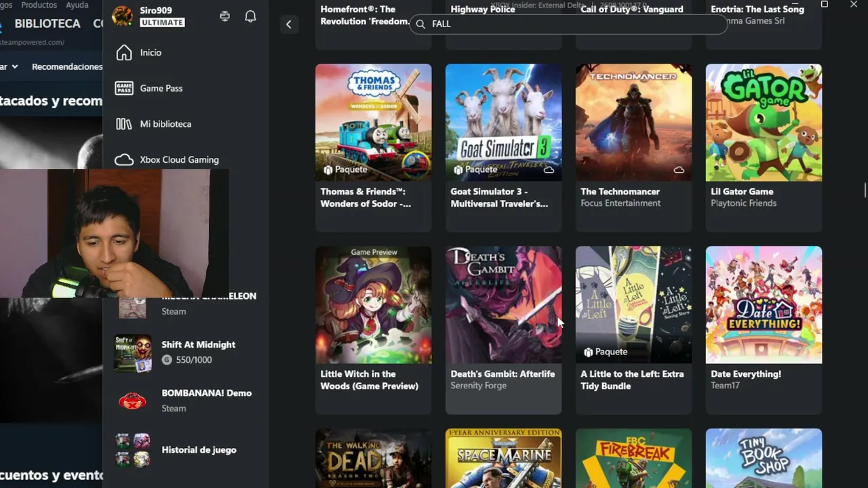The height and width of the screenshot is (488, 868).
Task: Focus the search field containing FALL
Action: point(568,24)
